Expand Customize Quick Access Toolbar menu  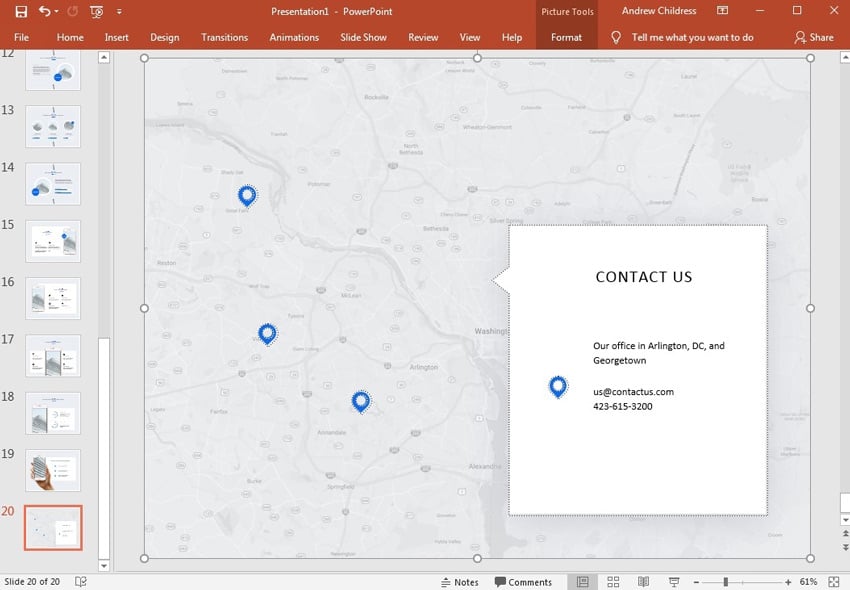(x=119, y=11)
